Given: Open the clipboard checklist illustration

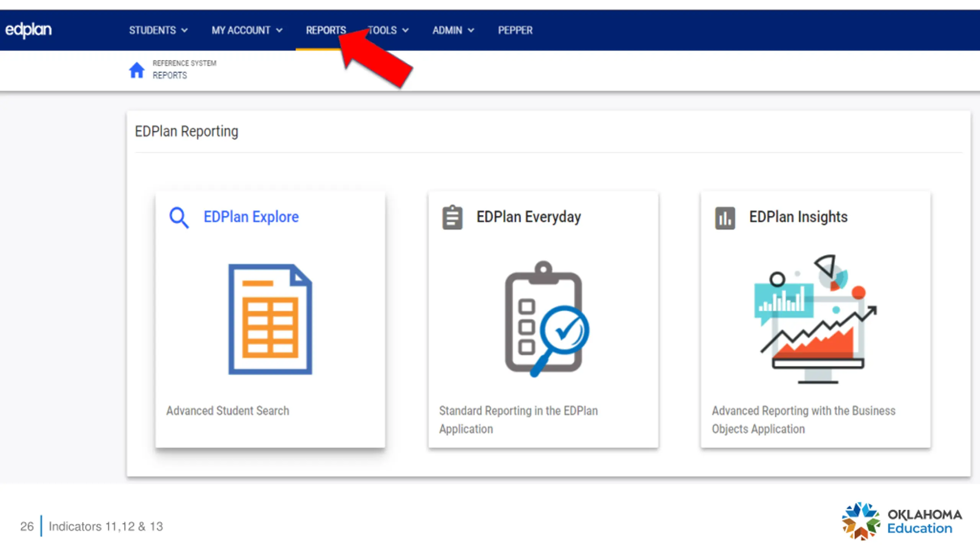Looking at the screenshot, I should coord(547,319).
